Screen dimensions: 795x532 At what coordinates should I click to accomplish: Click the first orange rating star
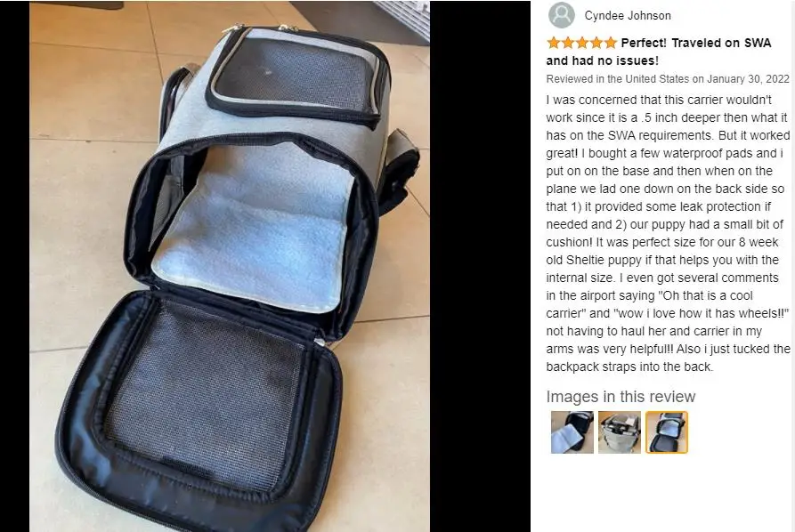[x=554, y=43]
